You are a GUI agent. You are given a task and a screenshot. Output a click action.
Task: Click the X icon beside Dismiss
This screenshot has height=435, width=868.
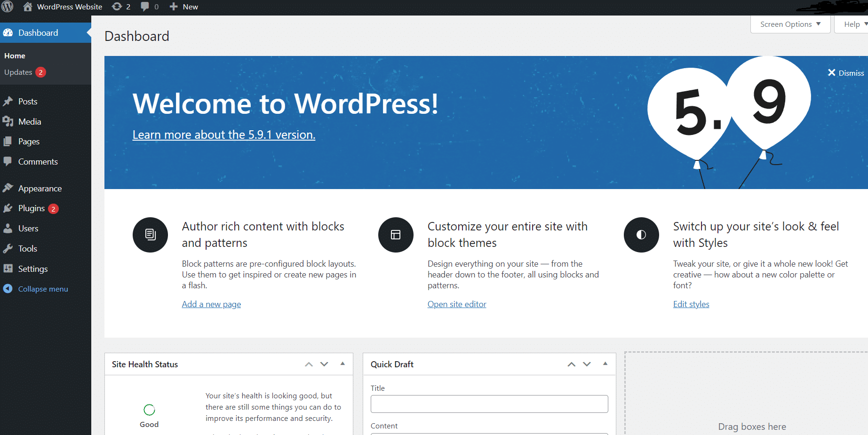pyautogui.click(x=832, y=72)
